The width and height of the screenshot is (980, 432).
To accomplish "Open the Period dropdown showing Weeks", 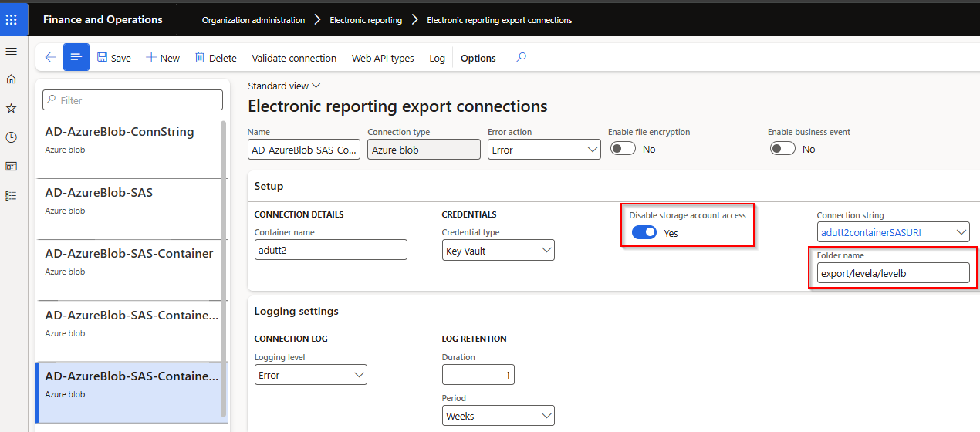I will coord(498,417).
